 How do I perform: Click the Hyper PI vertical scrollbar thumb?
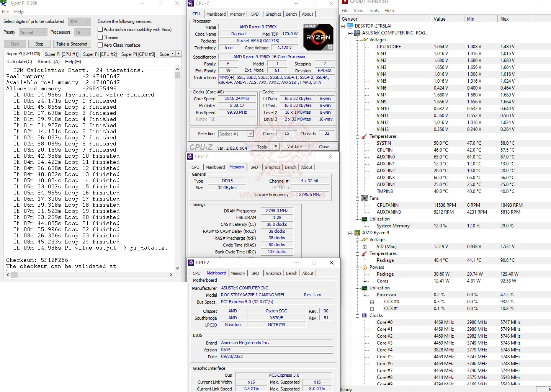tap(177, 75)
